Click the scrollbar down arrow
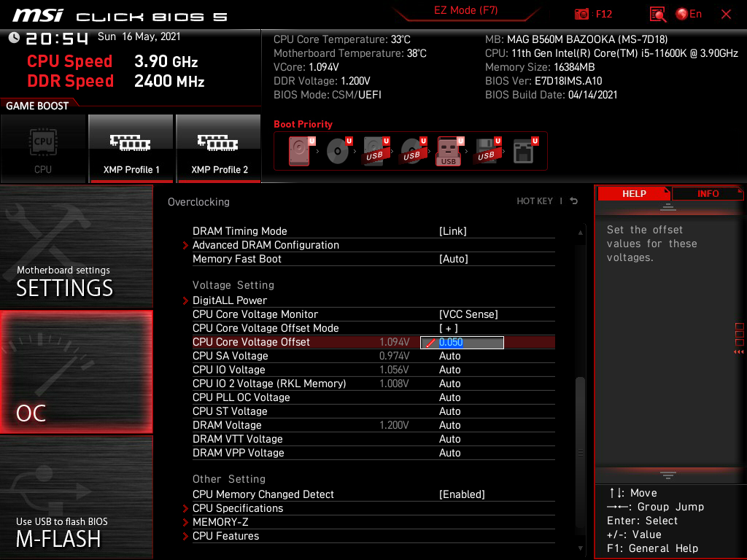747x560 pixels. 580,548
